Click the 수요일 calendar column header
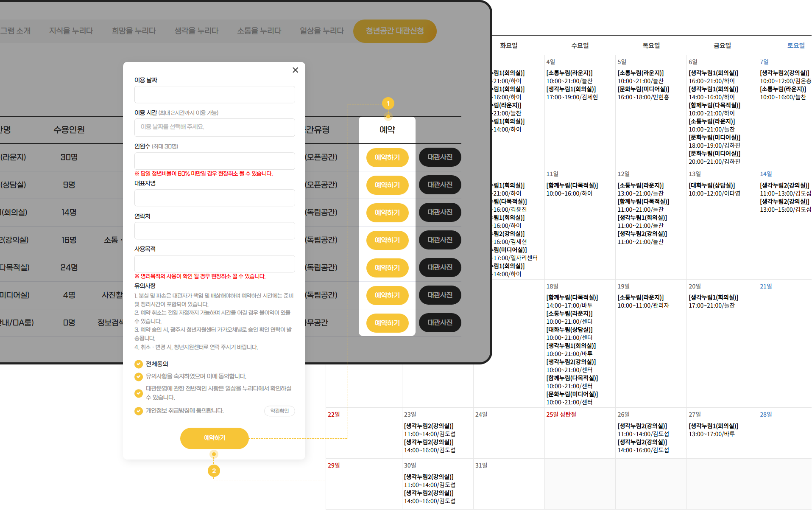 click(580, 45)
